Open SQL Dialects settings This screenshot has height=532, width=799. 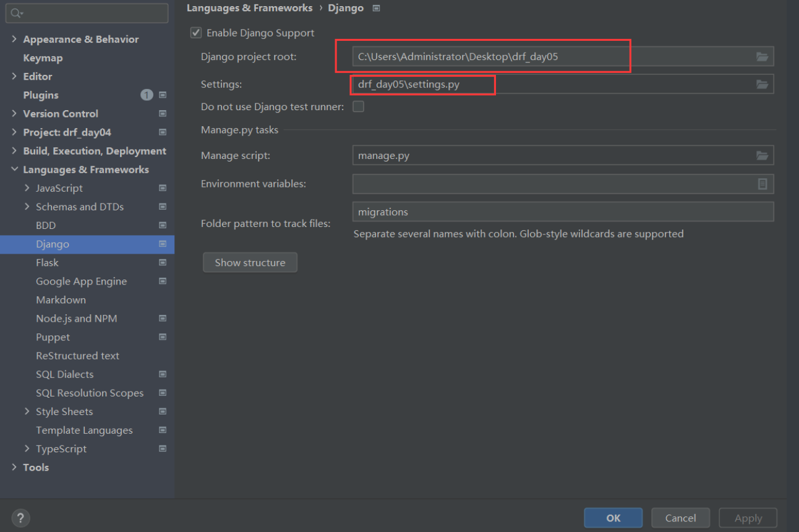(64, 374)
